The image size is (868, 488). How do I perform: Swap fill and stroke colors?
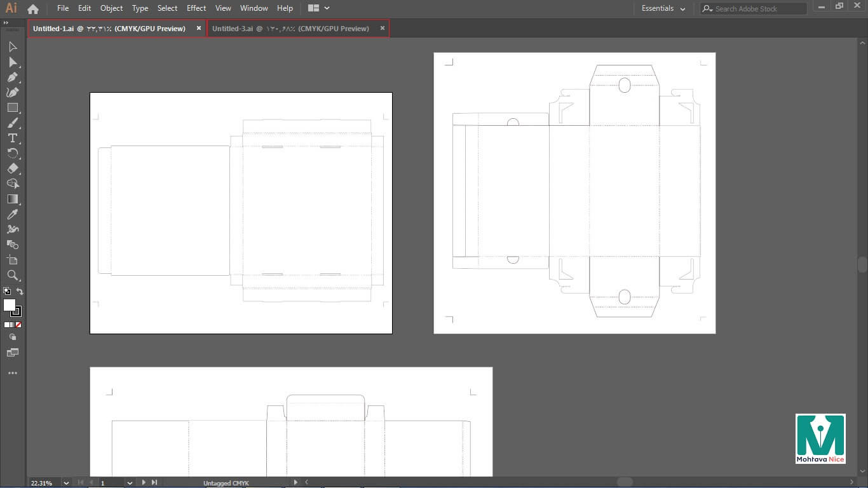20,292
